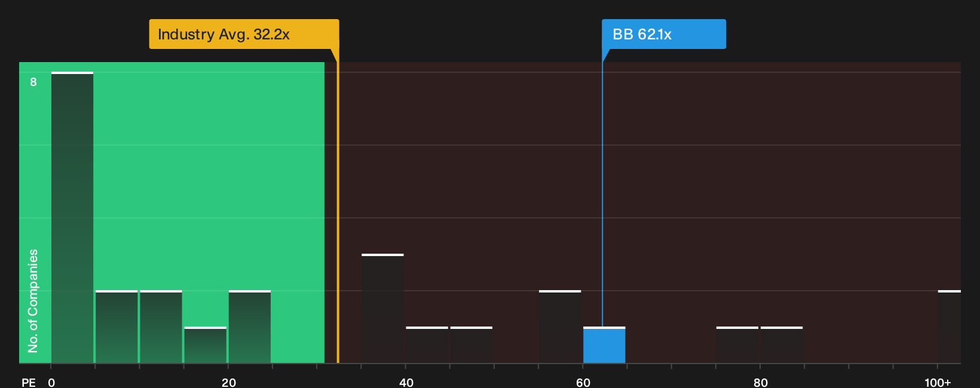This screenshot has height=388, width=980.
Task: Click the Industry Avg. 32.2x label
Action: tap(244, 34)
